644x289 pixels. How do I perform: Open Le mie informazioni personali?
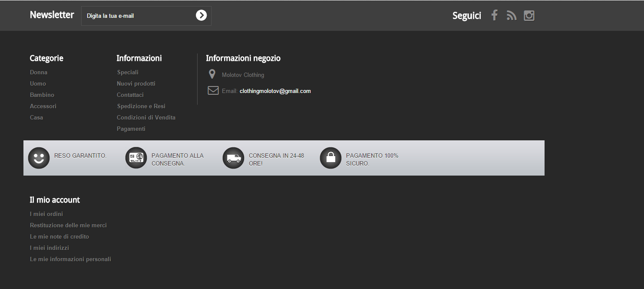(70, 259)
